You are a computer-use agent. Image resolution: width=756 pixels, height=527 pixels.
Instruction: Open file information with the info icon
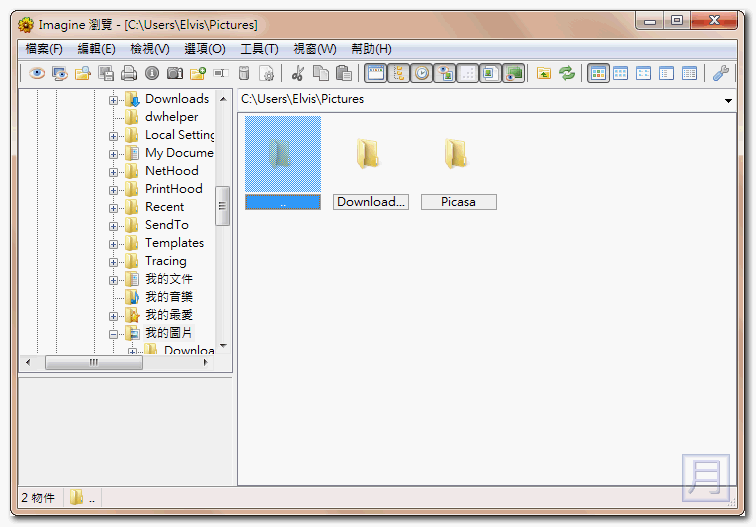pyautogui.click(x=152, y=73)
